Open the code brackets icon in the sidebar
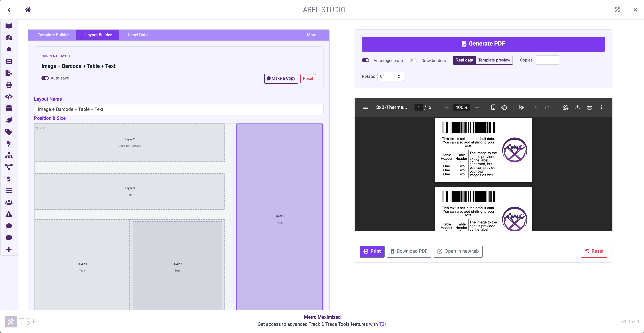The height and width of the screenshot is (333, 644). (9, 97)
